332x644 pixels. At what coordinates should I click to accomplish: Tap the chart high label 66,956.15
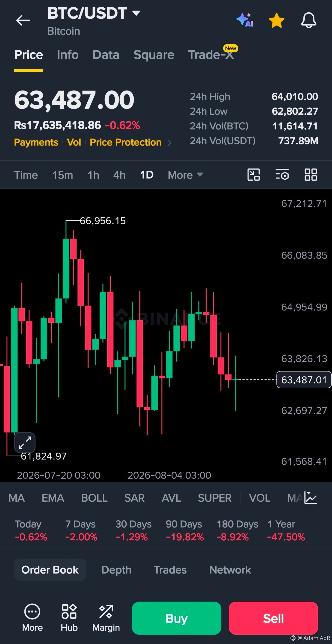pos(103,221)
